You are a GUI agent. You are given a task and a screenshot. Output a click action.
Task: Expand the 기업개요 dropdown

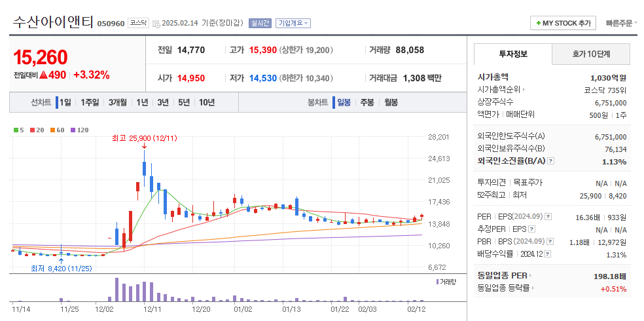(293, 23)
